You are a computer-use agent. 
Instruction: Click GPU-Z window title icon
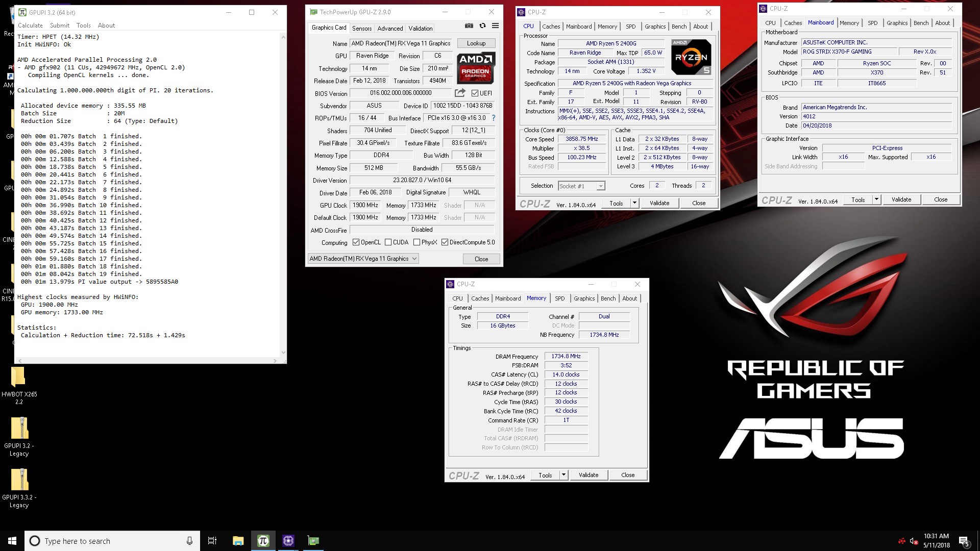(313, 12)
